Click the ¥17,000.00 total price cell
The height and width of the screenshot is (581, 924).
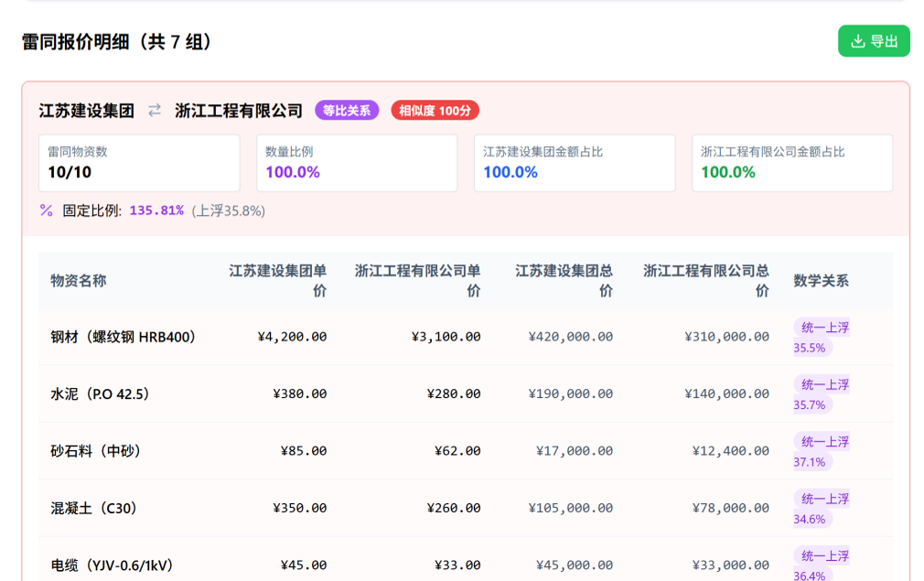[575, 451]
